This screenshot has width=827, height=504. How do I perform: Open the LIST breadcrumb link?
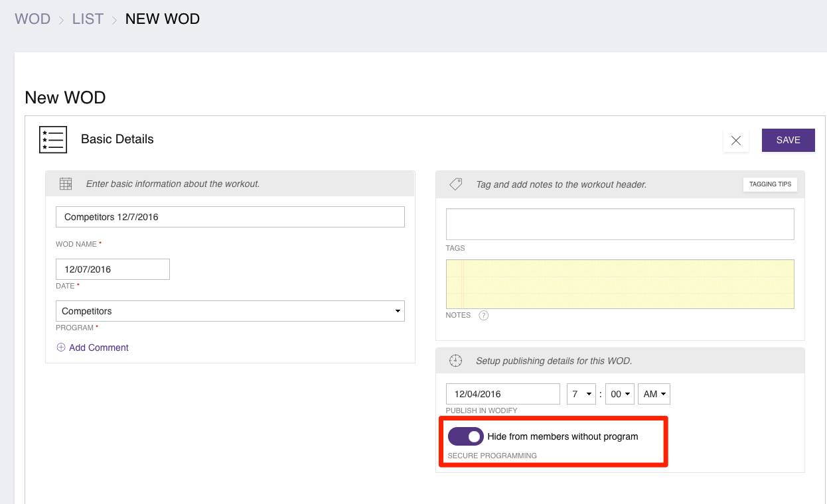pos(88,19)
